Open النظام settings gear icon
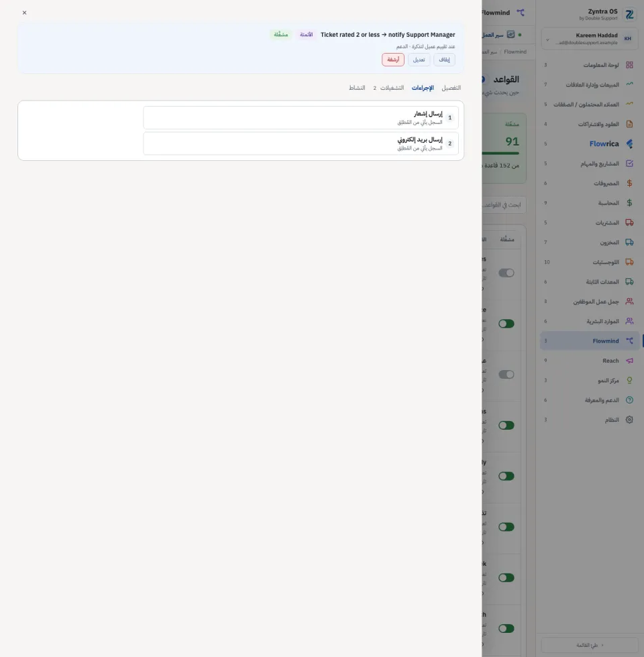Image resolution: width=644 pixels, height=657 pixels. pos(629,420)
